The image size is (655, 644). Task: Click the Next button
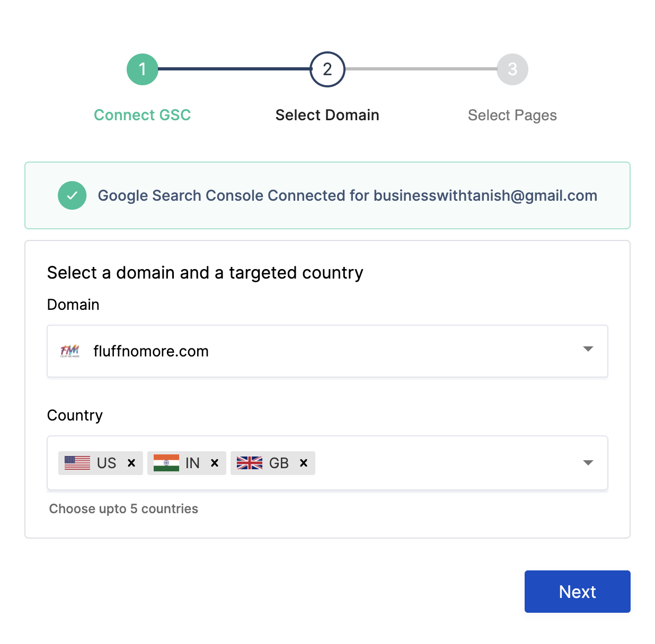click(x=578, y=592)
